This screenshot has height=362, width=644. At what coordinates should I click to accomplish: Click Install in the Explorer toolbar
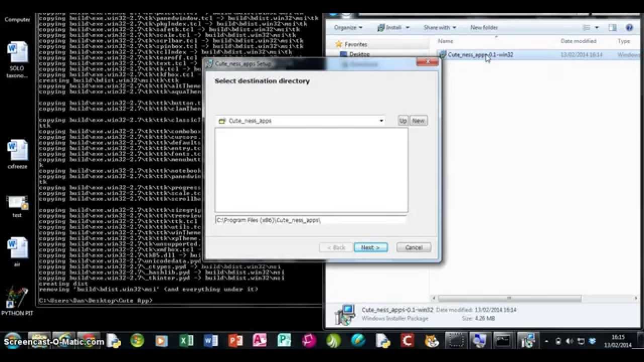tap(390, 28)
